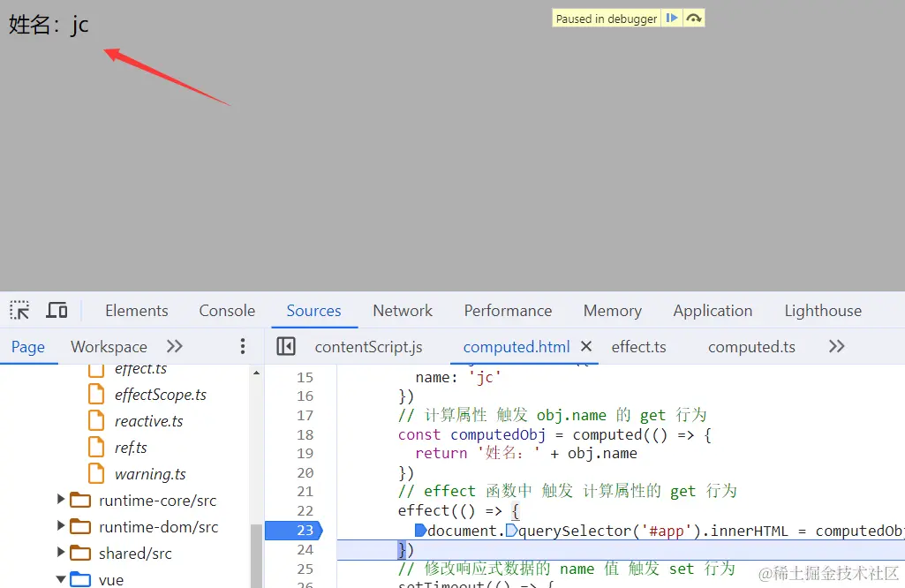Click the 'jc' string on line 15

(x=485, y=377)
